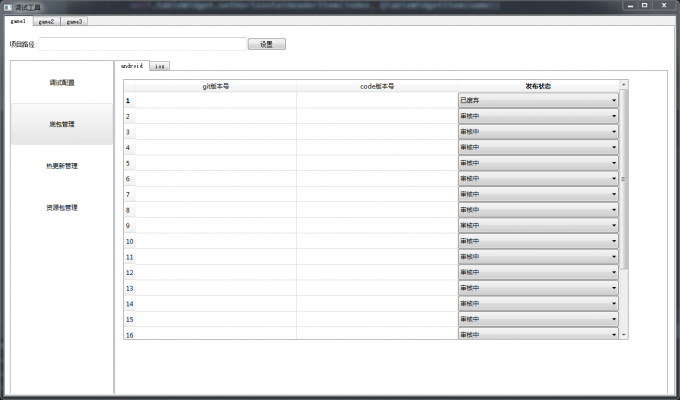Open the status combo box in row 9

point(538,225)
